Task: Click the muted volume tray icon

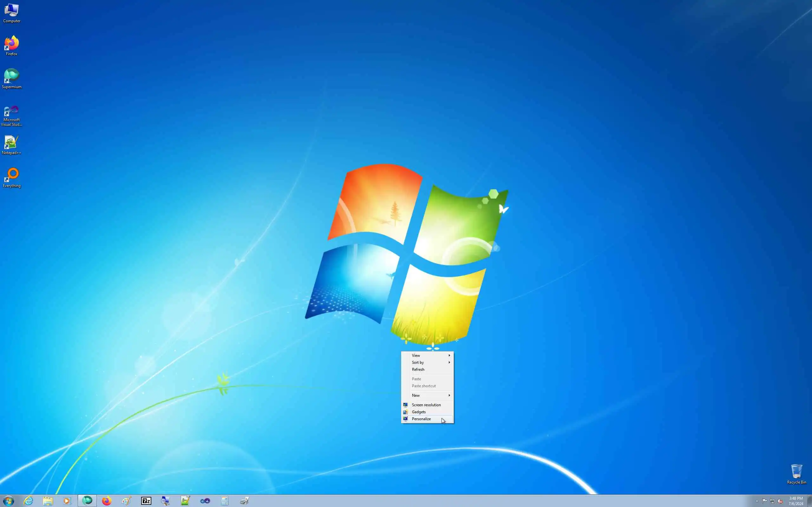Action: (780, 501)
